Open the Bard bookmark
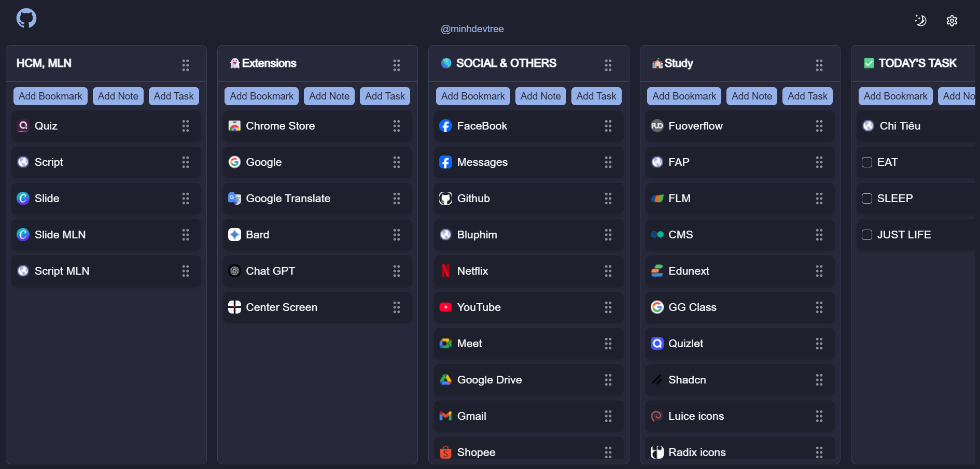This screenshot has height=469, width=980. click(257, 235)
